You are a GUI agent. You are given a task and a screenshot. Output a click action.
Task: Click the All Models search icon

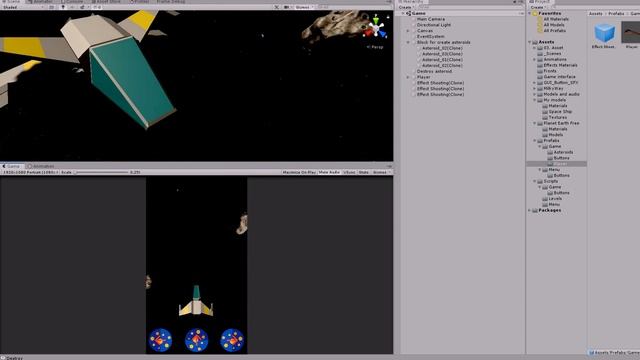(540, 25)
